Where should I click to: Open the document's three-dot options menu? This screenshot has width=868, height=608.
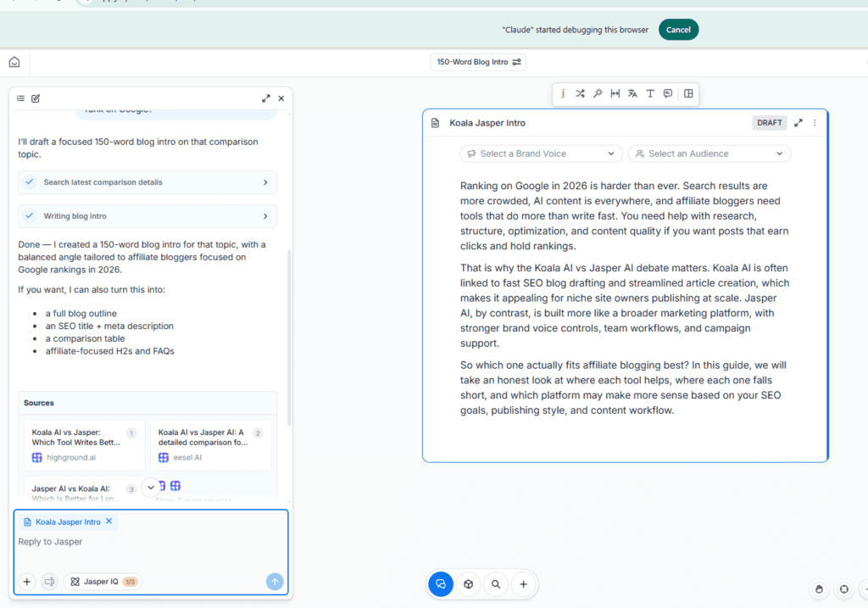(x=815, y=123)
